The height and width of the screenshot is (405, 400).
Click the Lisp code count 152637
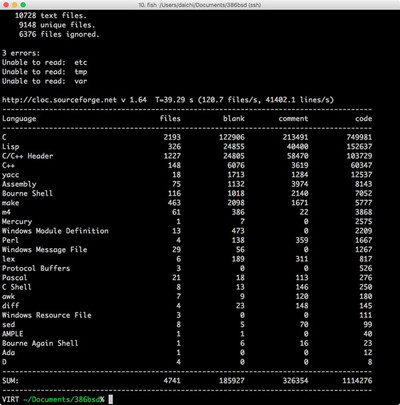point(359,146)
